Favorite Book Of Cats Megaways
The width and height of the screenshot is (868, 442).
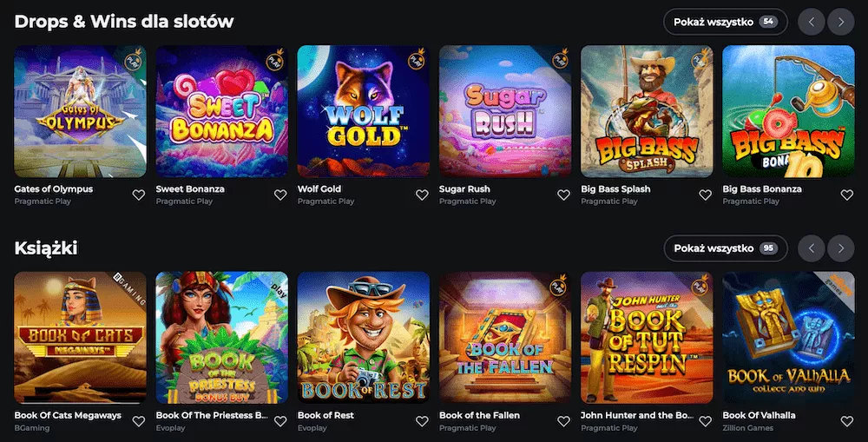tap(139, 421)
